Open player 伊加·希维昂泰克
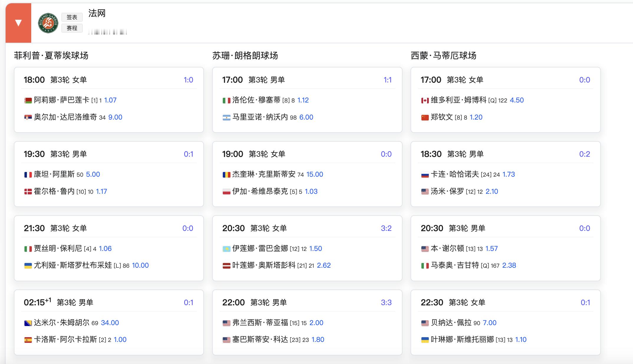The width and height of the screenshot is (633, 364). pyautogui.click(x=260, y=191)
